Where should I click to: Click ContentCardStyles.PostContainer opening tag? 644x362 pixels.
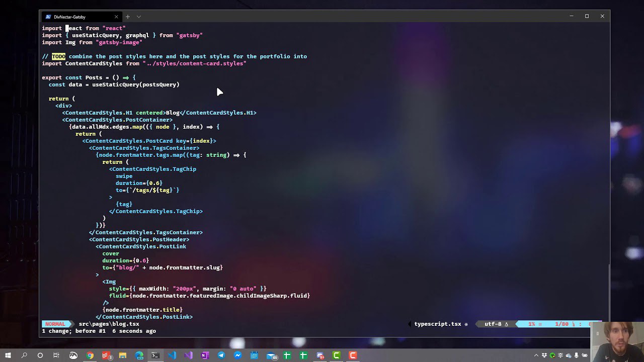[x=117, y=120]
